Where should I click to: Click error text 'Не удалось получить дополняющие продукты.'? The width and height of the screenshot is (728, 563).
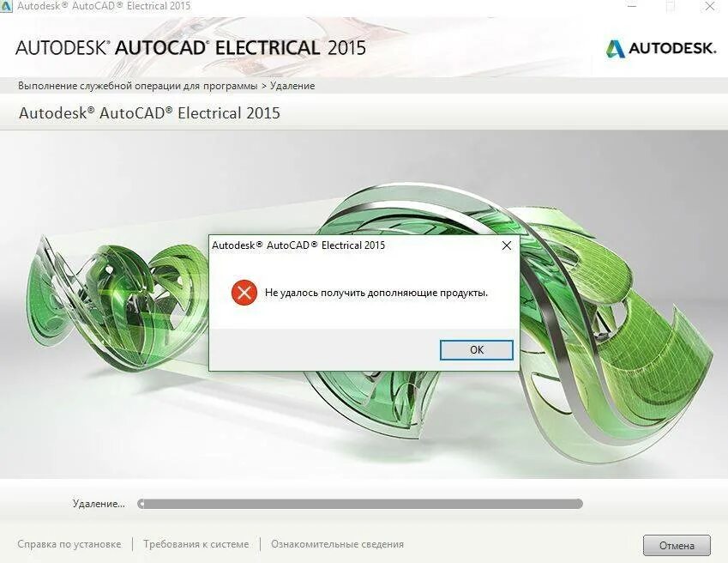(x=376, y=293)
